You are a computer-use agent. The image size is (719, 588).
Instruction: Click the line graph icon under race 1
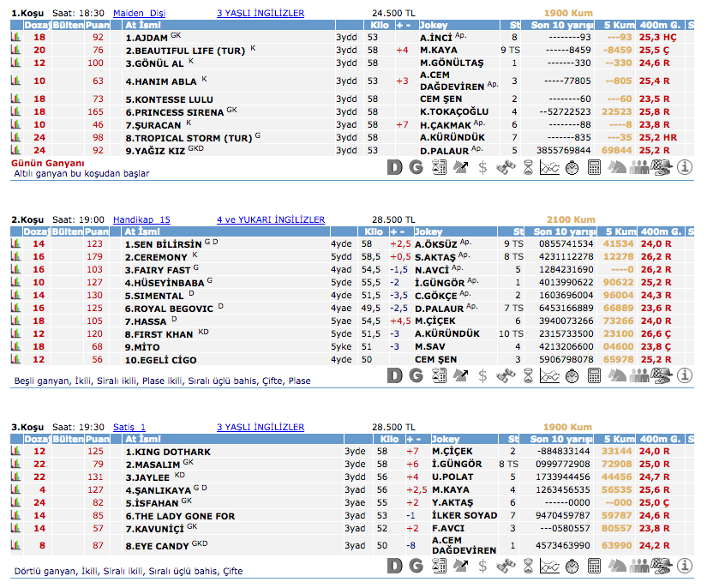point(548,167)
